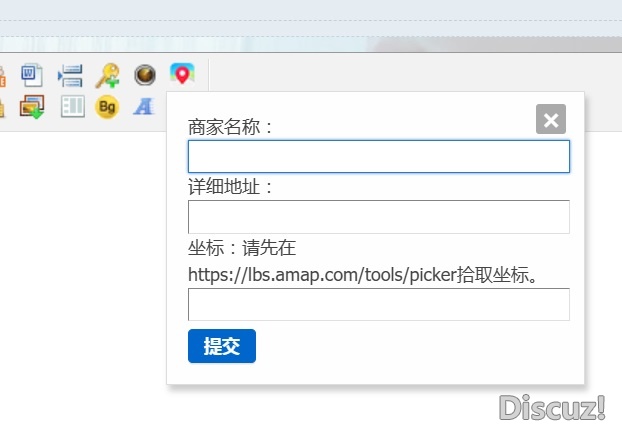The image size is (622, 432).
Task: Click the 坐标 instruction label
Action: tap(242, 247)
